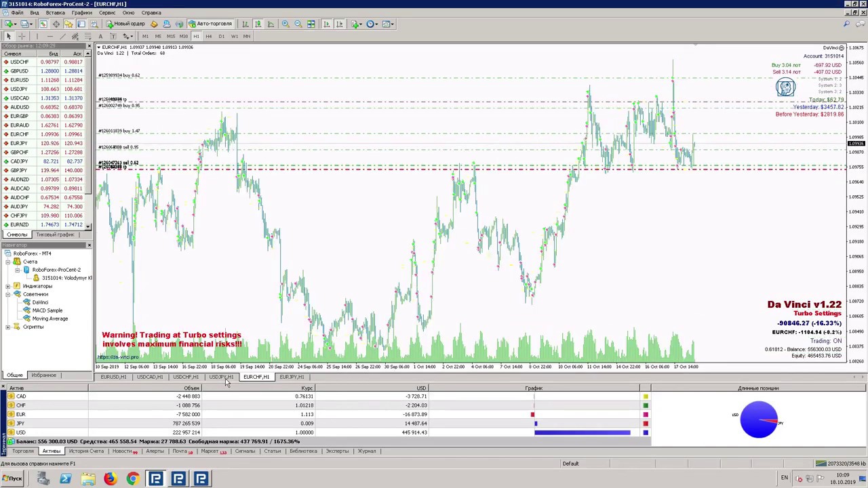The width and height of the screenshot is (868, 488).
Task: Switch to the M1 timeframe
Action: (145, 36)
